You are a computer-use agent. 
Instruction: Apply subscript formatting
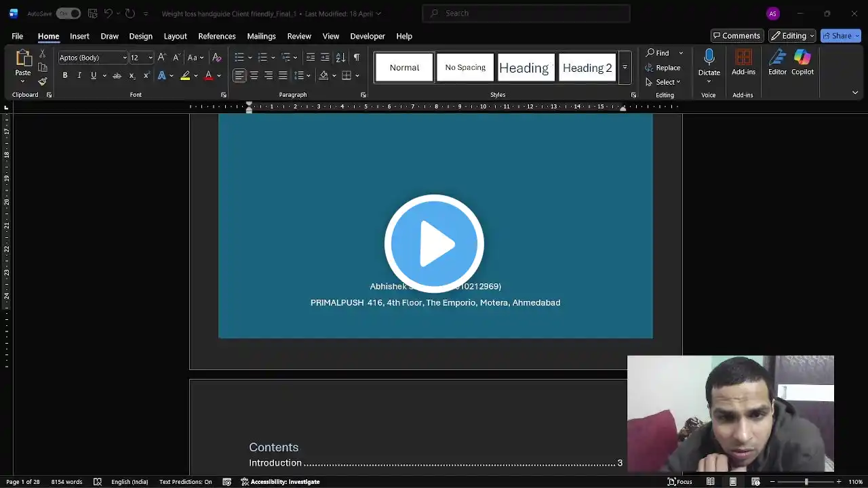click(x=132, y=75)
